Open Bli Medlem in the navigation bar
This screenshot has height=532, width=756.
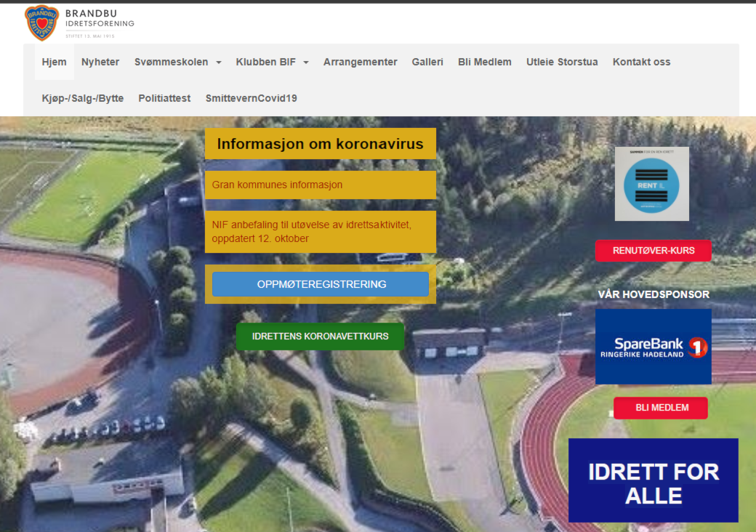click(x=484, y=62)
